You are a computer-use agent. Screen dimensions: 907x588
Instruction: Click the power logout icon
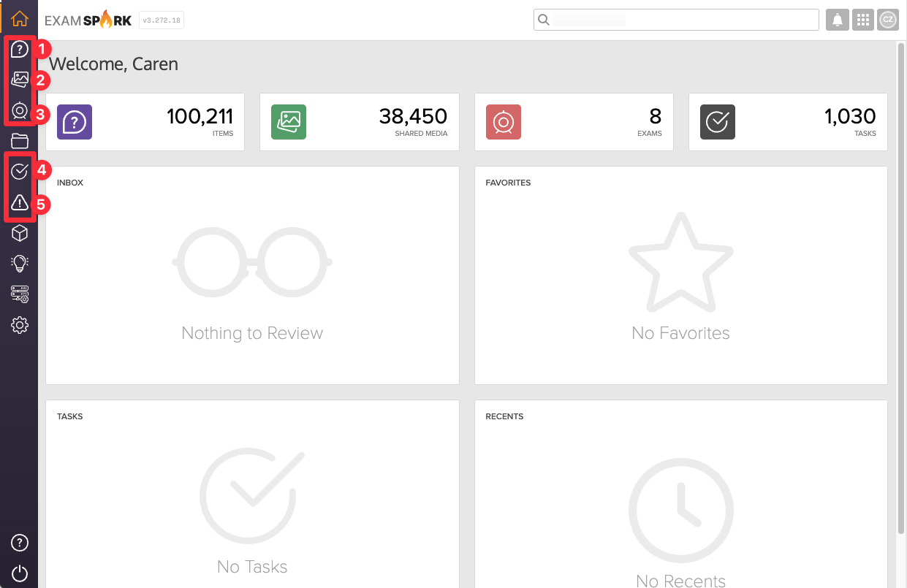[20, 573]
